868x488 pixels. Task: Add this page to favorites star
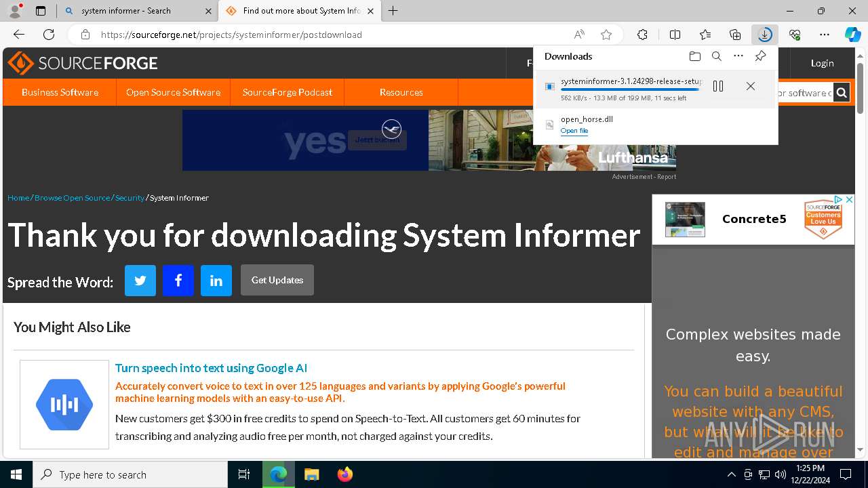[606, 35]
